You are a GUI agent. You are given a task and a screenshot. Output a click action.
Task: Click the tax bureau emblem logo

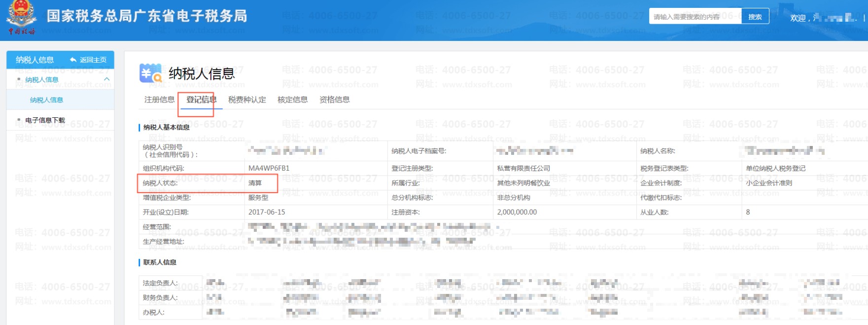[x=21, y=17]
